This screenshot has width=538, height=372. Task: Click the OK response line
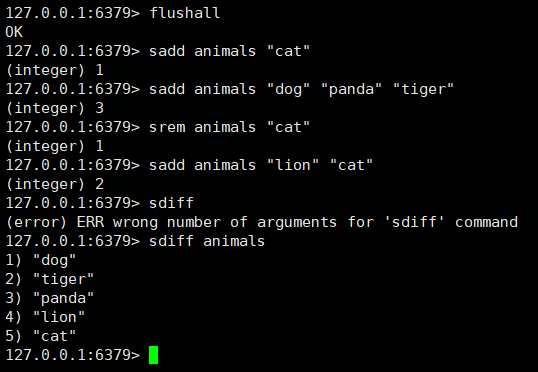click(x=14, y=32)
